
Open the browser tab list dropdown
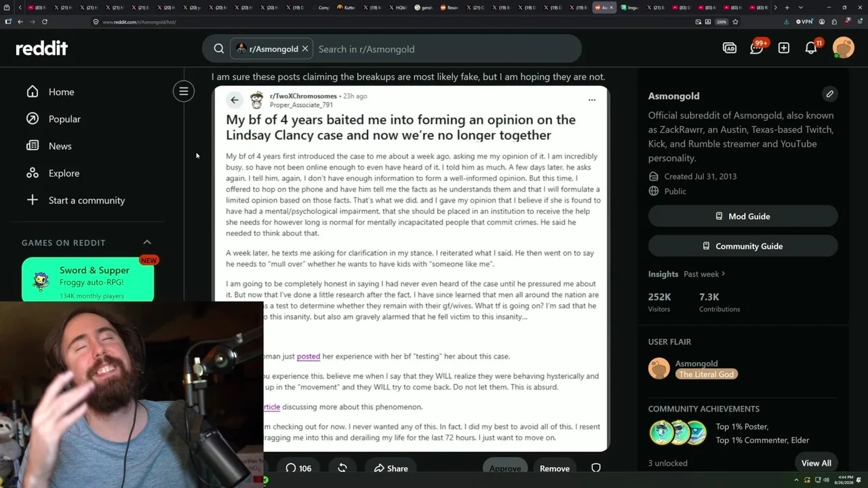(x=801, y=7)
